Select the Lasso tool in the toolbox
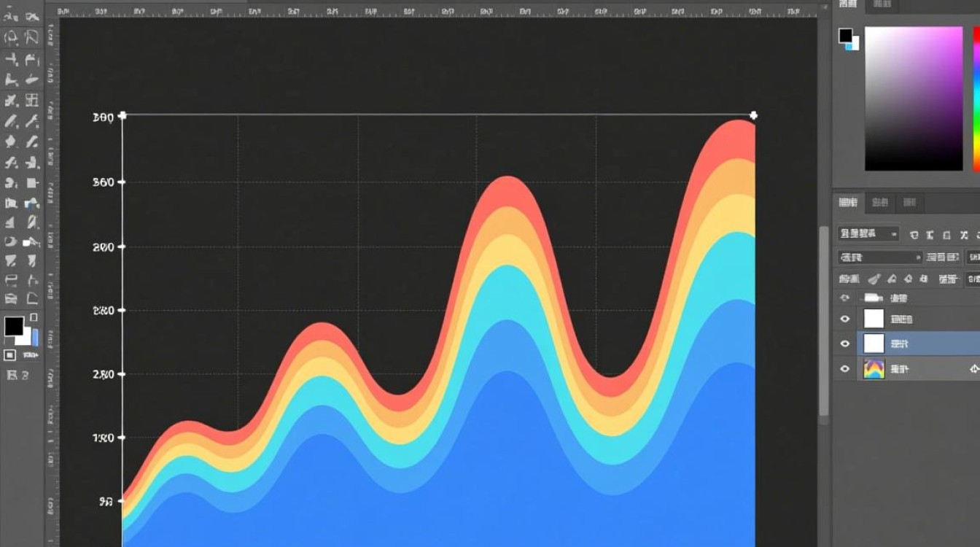 (x=12, y=38)
